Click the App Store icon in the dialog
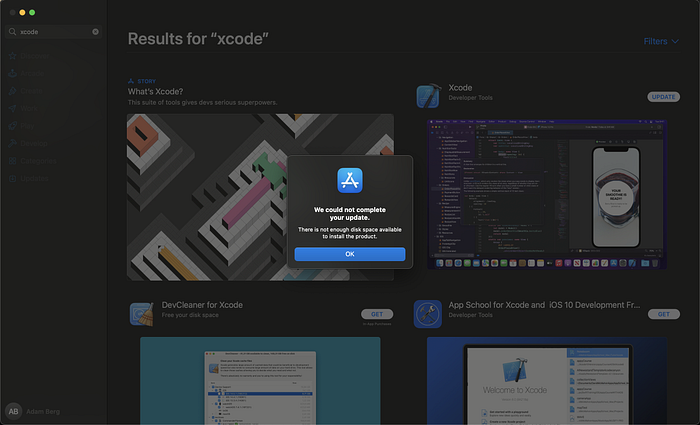 [350, 180]
